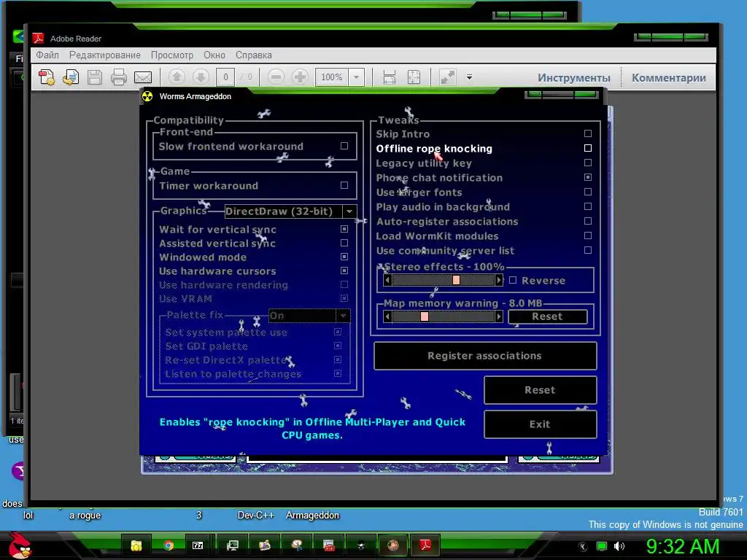The width and height of the screenshot is (747, 560).
Task: Open the Просмотр menu
Action: pos(172,55)
